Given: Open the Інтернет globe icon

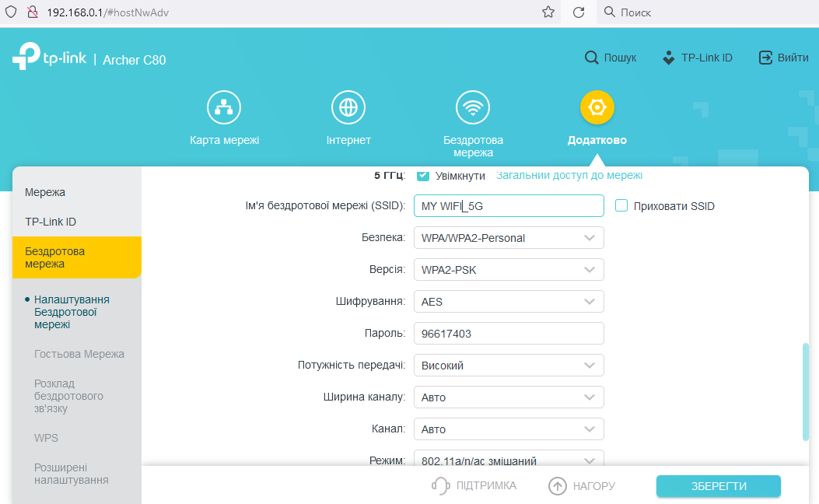Looking at the screenshot, I should 348,107.
